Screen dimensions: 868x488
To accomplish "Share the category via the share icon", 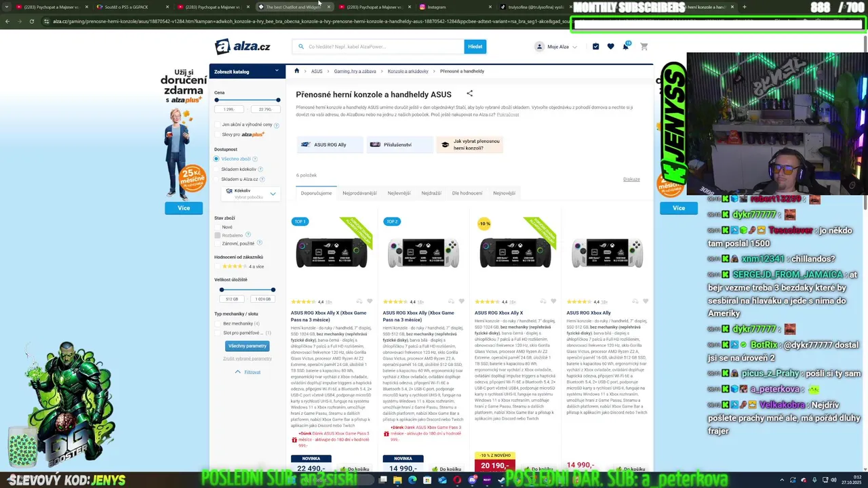I will click(469, 94).
